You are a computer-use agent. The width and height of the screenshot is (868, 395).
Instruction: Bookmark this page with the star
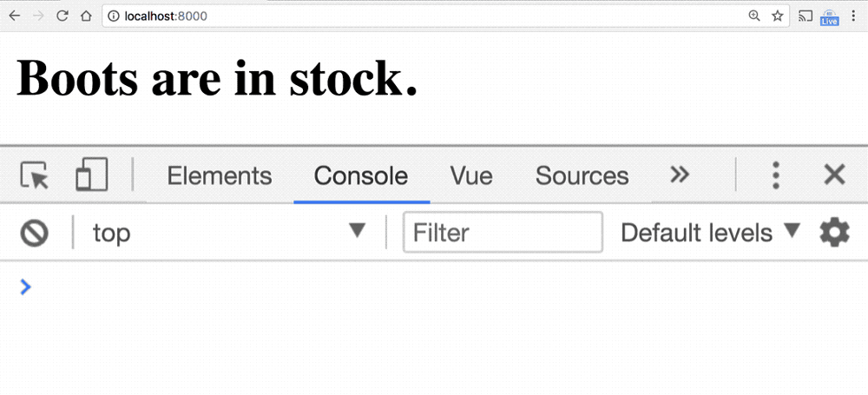(x=778, y=16)
